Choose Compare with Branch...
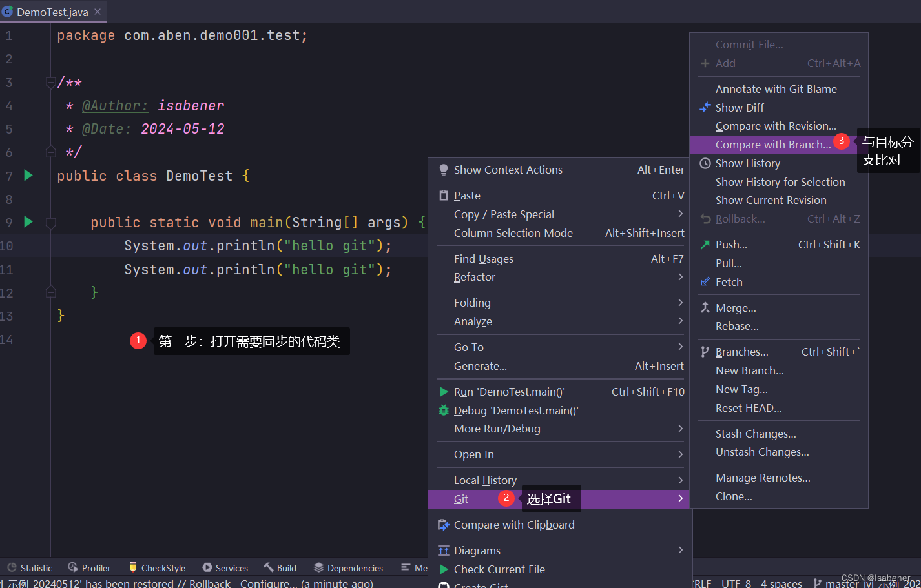 773,145
